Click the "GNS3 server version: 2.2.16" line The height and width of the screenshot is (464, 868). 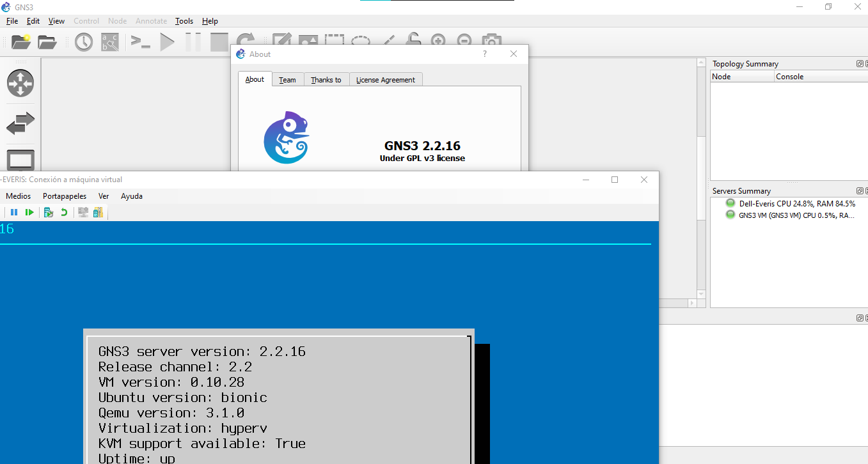tap(202, 352)
